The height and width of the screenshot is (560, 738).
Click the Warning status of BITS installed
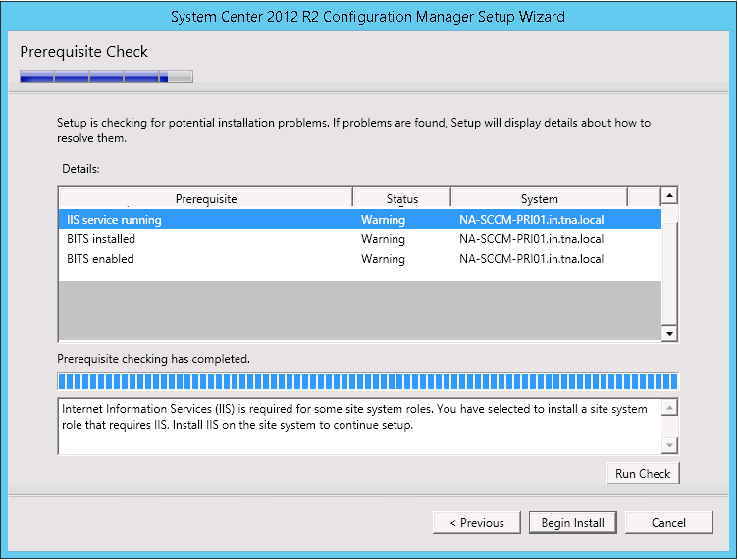pyautogui.click(x=383, y=239)
